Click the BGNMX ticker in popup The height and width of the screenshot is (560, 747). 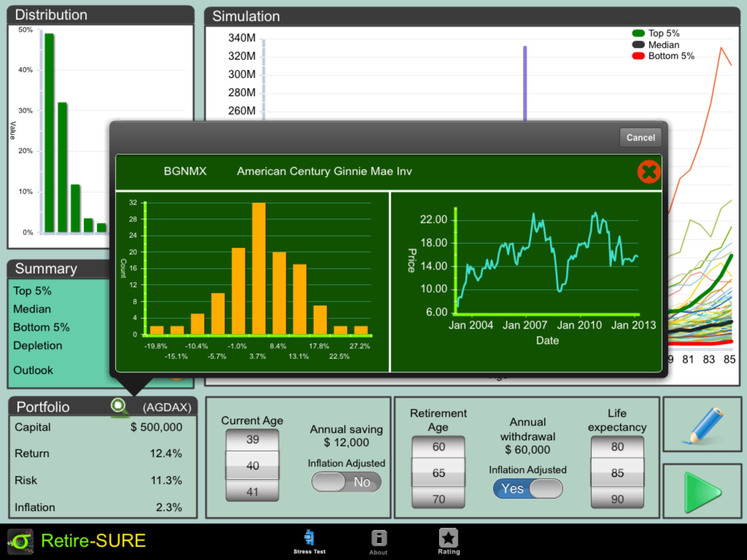[185, 171]
